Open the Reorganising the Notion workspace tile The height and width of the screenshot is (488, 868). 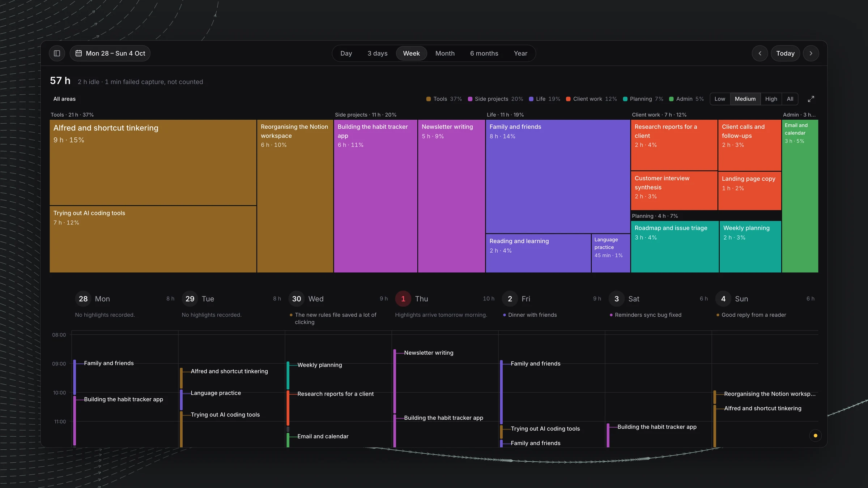pos(295,196)
